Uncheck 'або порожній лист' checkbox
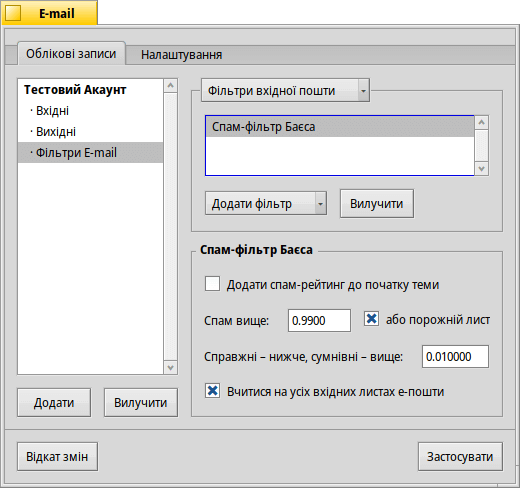The image size is (520, 488). 371,319
